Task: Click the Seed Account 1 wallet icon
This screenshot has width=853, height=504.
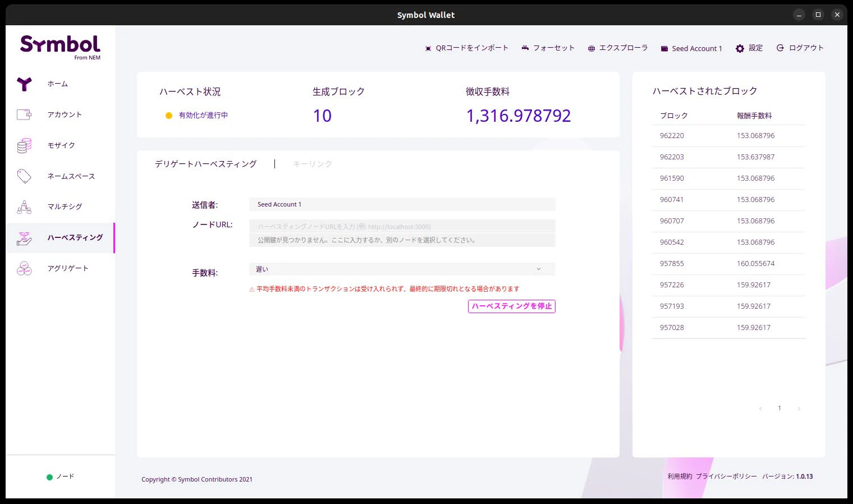Action: (x=664, y=49)
